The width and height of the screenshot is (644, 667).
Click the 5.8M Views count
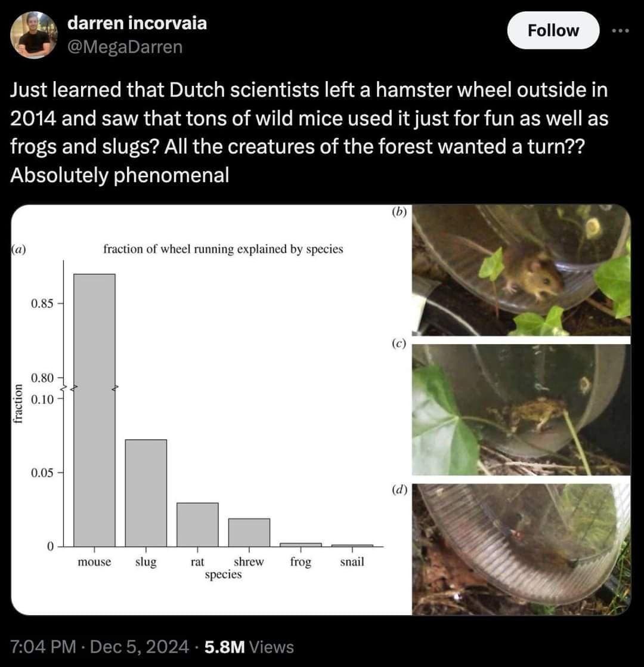[x=249, y=647]
